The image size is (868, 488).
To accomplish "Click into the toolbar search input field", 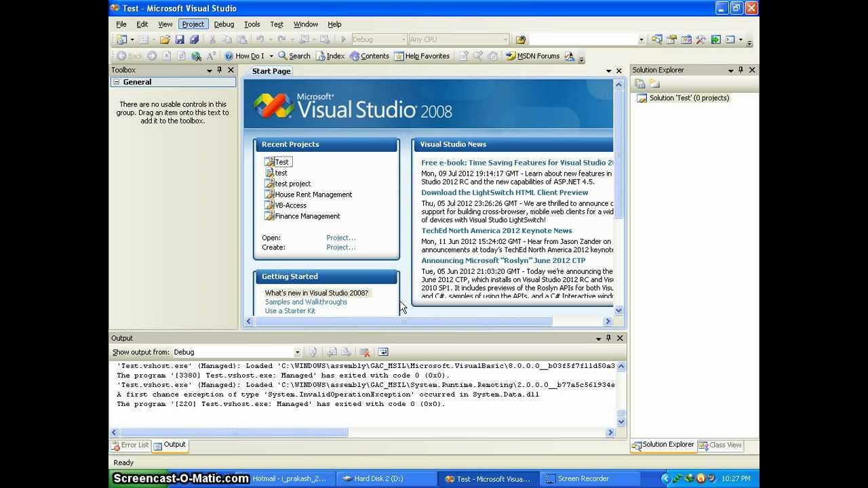I will click(x=583, y=40).
